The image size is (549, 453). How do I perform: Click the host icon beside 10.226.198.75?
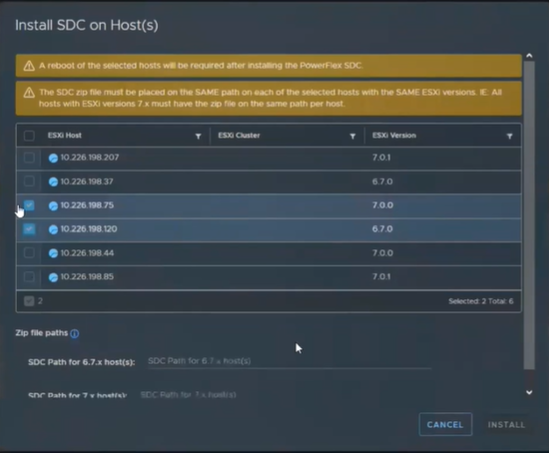(53, 206)
